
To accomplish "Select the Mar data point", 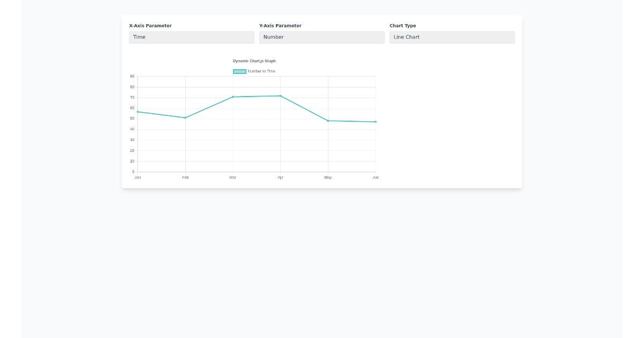I will click(x=233, y=97).
